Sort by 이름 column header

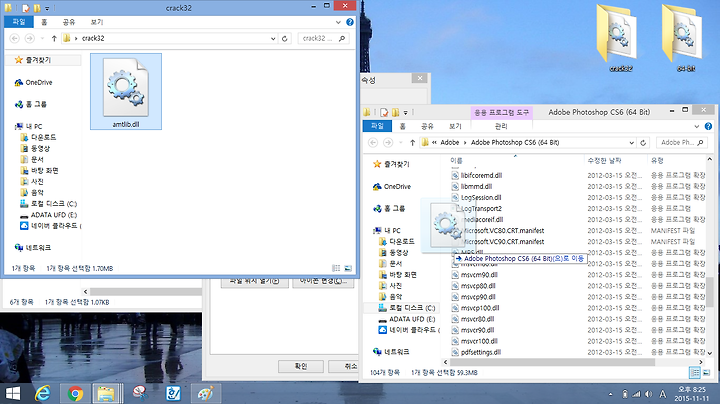456,161
